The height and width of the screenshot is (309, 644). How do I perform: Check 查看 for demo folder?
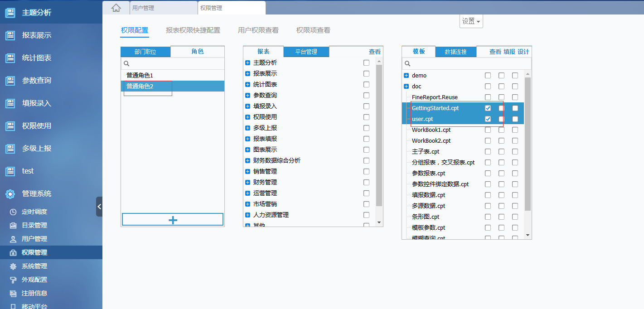pyautogui.click(x=488, y=76)
